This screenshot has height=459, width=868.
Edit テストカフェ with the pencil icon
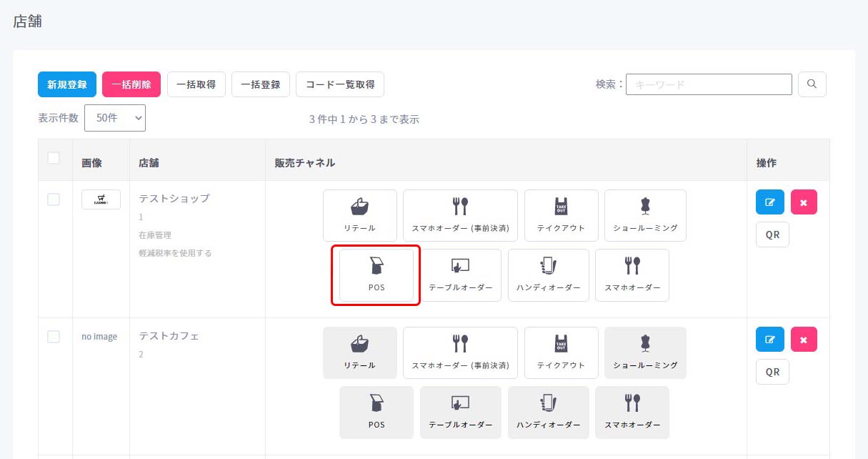(x=770, y=339)
